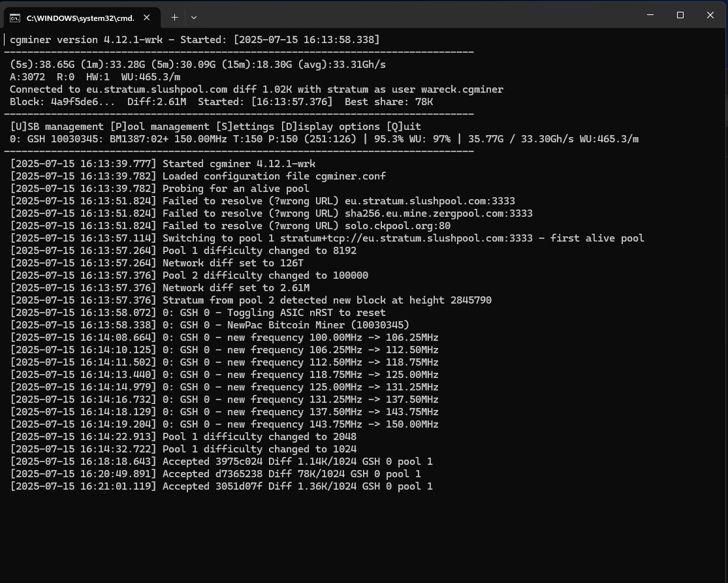This screenshot has width=728, height=583.
Task: Click the Block: 4a9f5de6... line
Action: tap(221, 102)
